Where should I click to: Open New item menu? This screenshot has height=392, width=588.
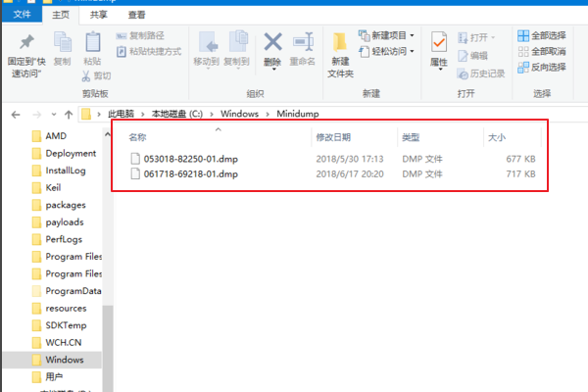[386, 35]
